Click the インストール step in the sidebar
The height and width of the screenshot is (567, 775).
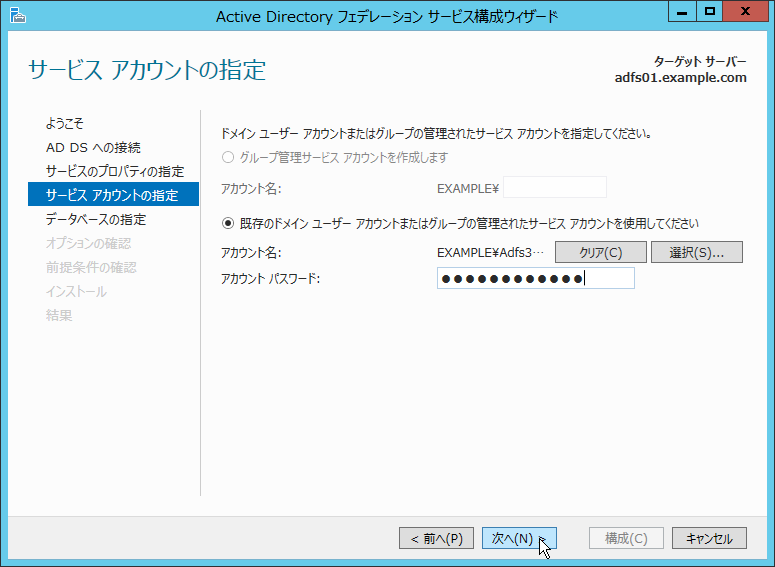(76, 291)
